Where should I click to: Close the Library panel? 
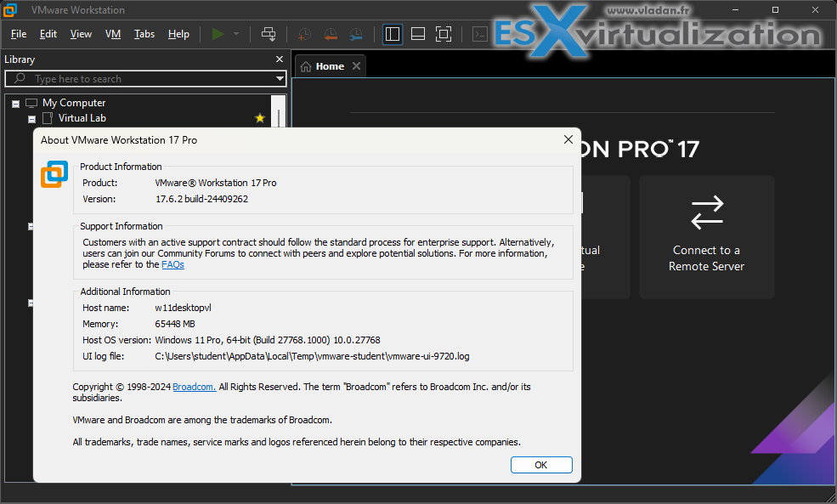280,59
